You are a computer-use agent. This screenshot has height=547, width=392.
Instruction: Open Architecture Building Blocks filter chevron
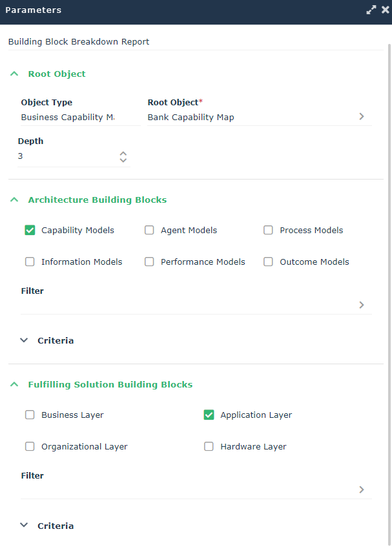tap(362, 305)
